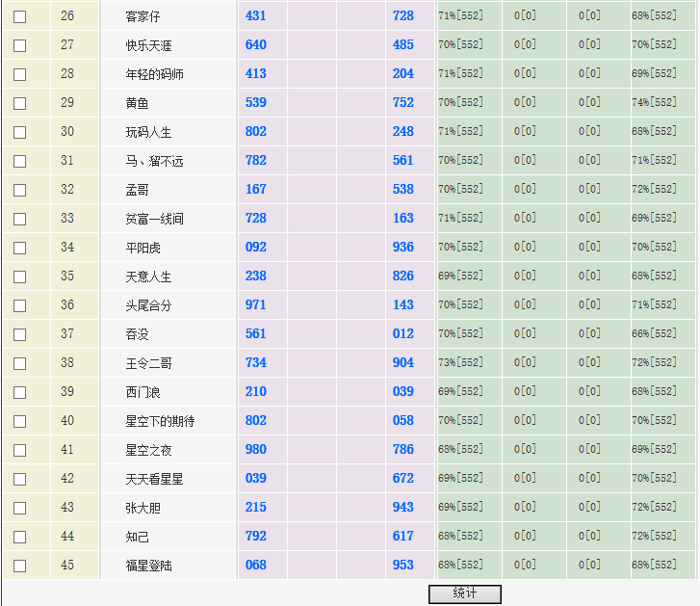Click the 74%[552] cell in 黄鱼 row
The width and height of the screenshot is (700, 606).
tap(654, 103)
